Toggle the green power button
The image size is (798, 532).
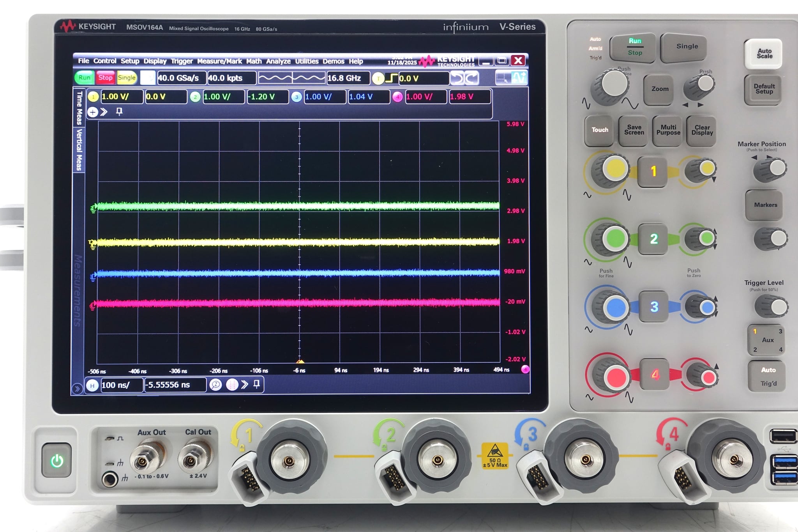(57, 461)
